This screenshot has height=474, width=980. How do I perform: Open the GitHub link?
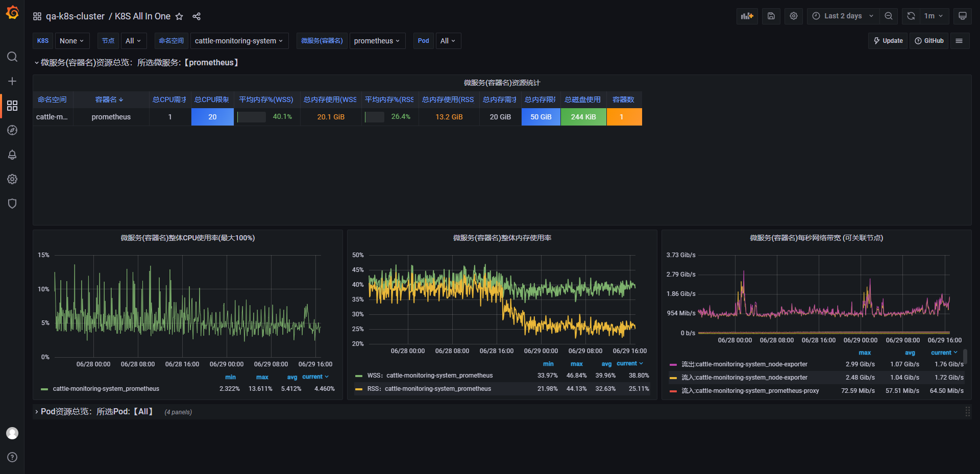click(929, 41)
